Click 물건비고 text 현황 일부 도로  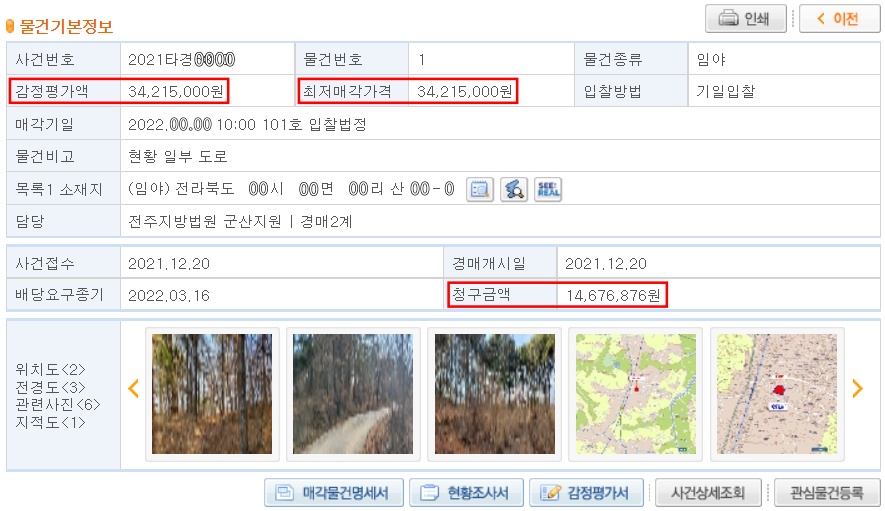click(x=178, y=156)
